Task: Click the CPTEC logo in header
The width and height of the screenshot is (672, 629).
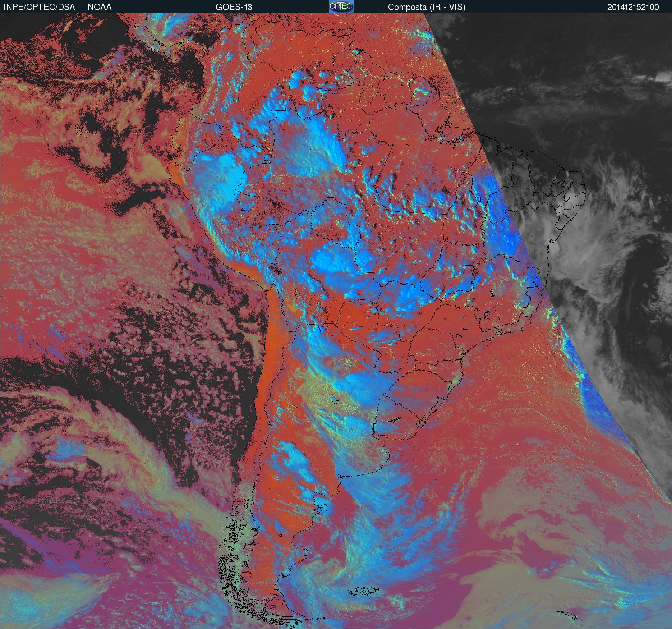Action: click(x=341, y=6)
